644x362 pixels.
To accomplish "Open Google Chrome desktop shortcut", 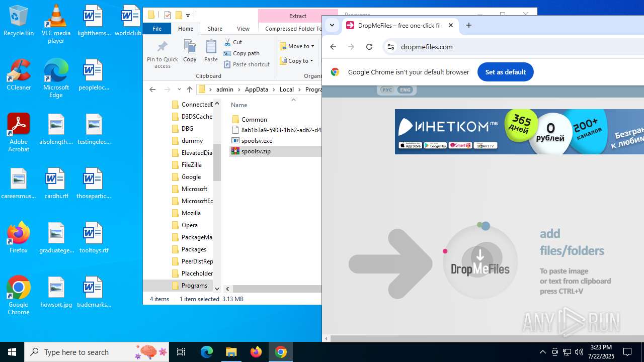I will tap(19, 295).
